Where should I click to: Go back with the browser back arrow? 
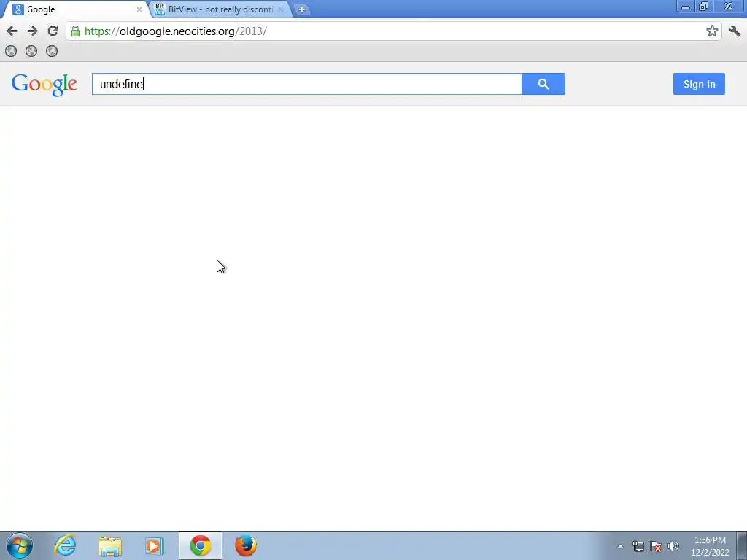click(x=12, y=31)
